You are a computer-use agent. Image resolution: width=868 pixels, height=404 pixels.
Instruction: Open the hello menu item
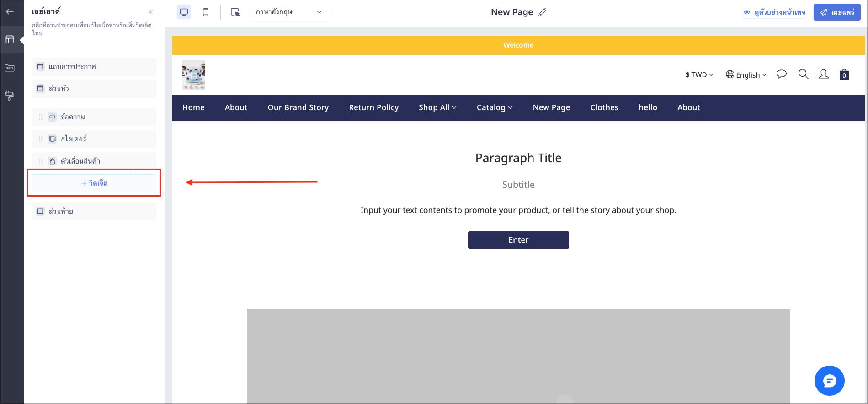tap(648, 108)
